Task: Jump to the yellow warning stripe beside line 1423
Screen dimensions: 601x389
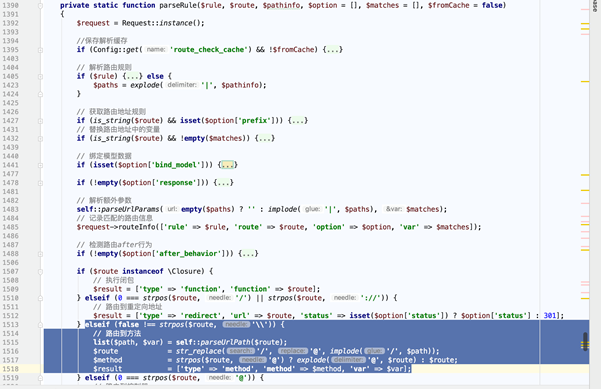Action: click(x=585, y=82)
